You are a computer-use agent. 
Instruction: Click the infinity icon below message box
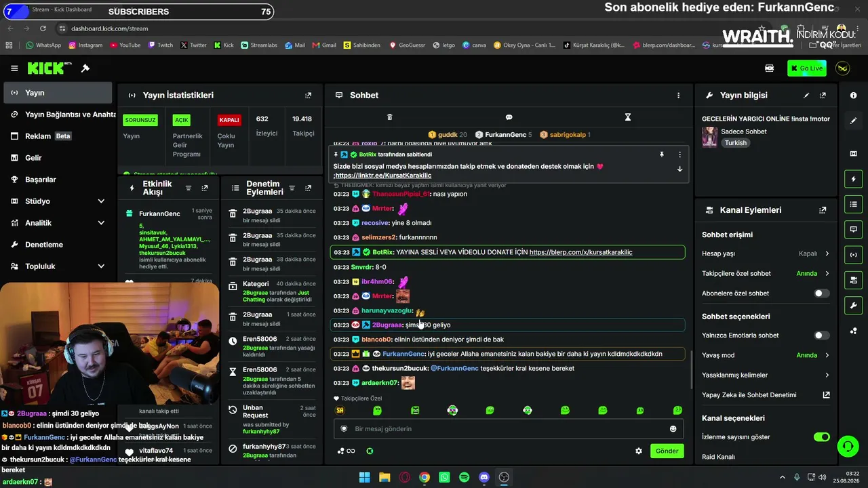(351, 451)
